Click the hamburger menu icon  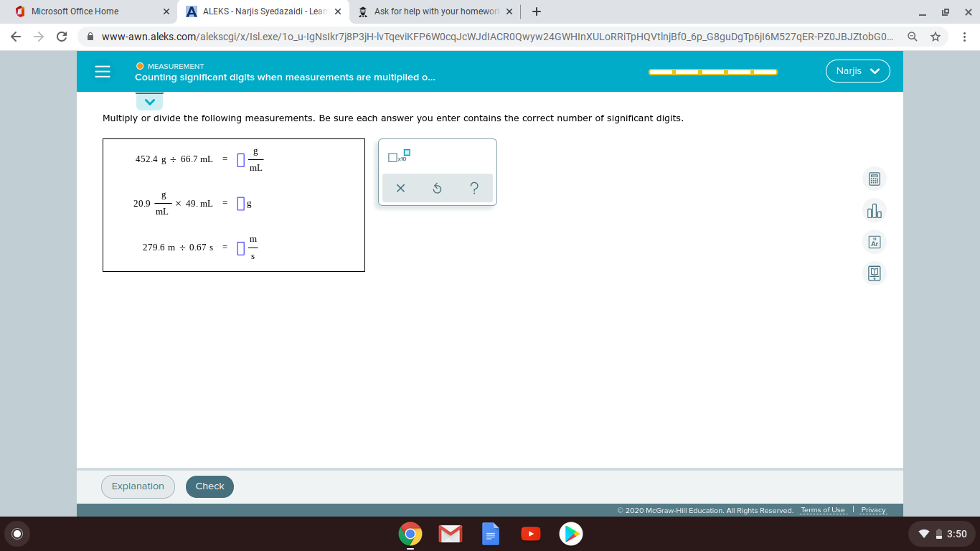pos(103,72)
